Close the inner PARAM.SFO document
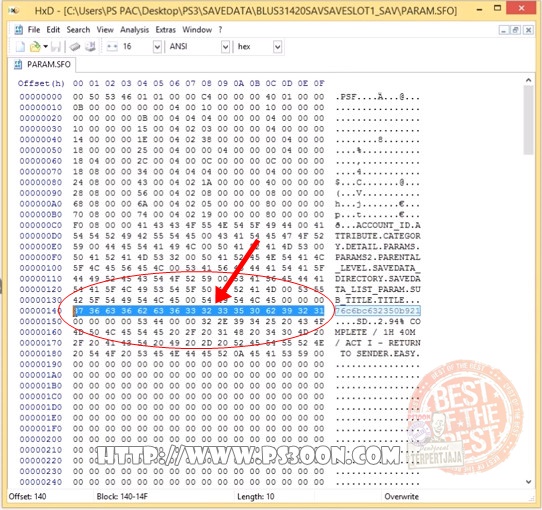Screen dimensions: 542x510 (528, 30)
